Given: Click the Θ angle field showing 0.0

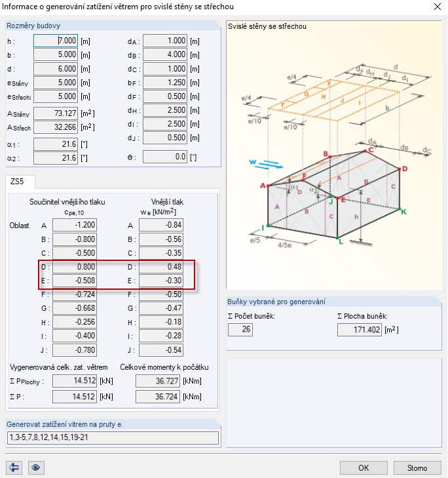Looking at the screenshot, I should 165,157.
